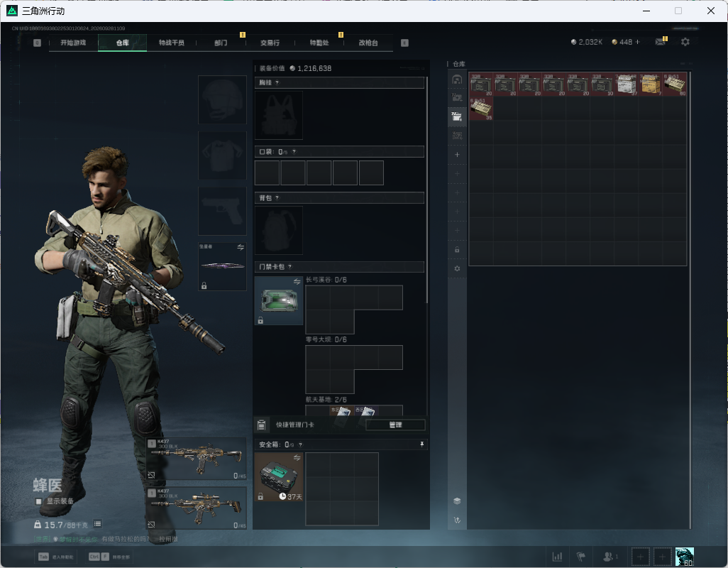The image size is (728, 568).
Task: Go to the 交易行 tab
Action: 270,43
